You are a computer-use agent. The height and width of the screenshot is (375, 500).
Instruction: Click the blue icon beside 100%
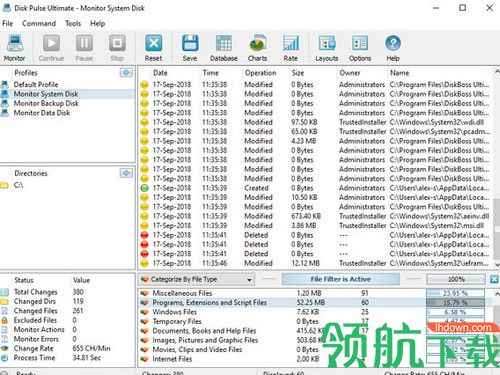[x=494, y=279]
